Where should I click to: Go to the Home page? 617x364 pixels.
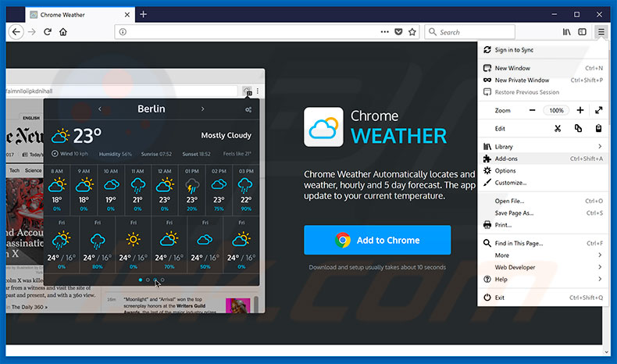(63, 32)
